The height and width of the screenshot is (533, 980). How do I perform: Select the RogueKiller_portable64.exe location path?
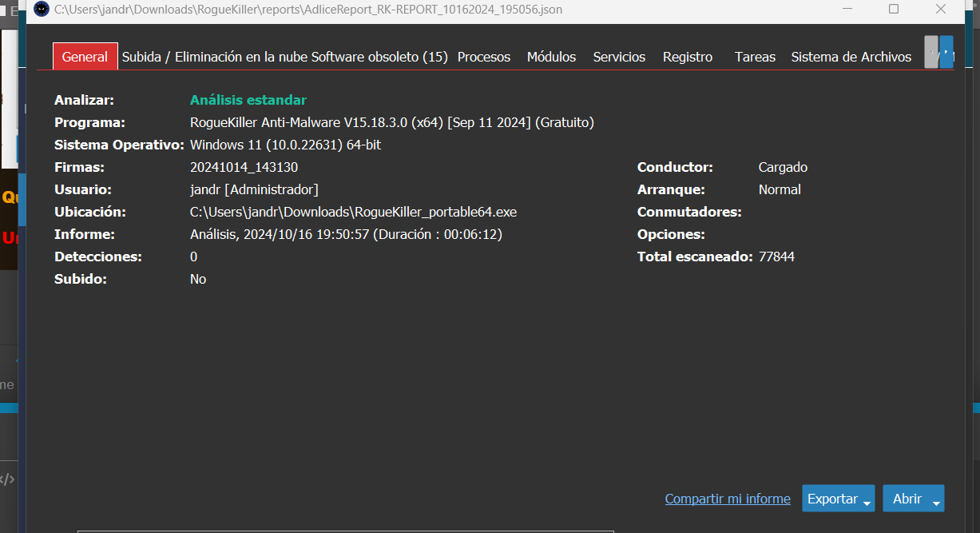pyautogui.click(x=354, y=212)
